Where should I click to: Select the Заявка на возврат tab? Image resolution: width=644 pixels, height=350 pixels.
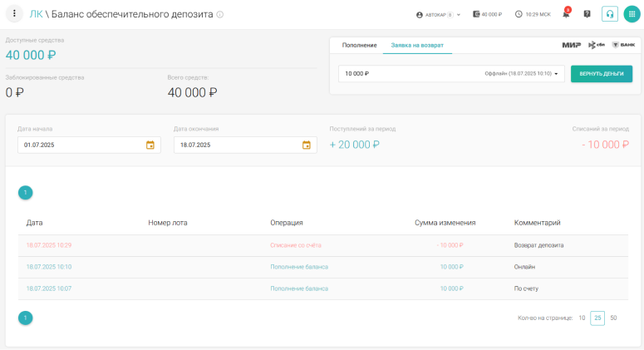[417, 45]
